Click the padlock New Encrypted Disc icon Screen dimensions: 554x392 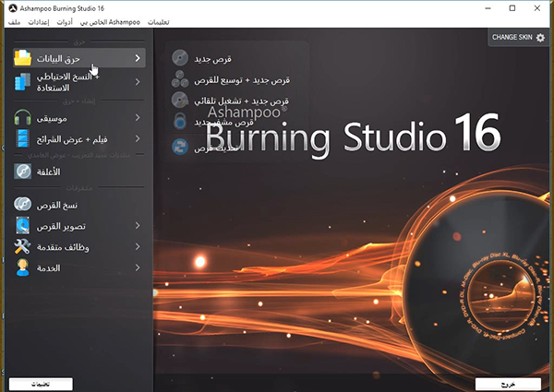click(180, 121)
